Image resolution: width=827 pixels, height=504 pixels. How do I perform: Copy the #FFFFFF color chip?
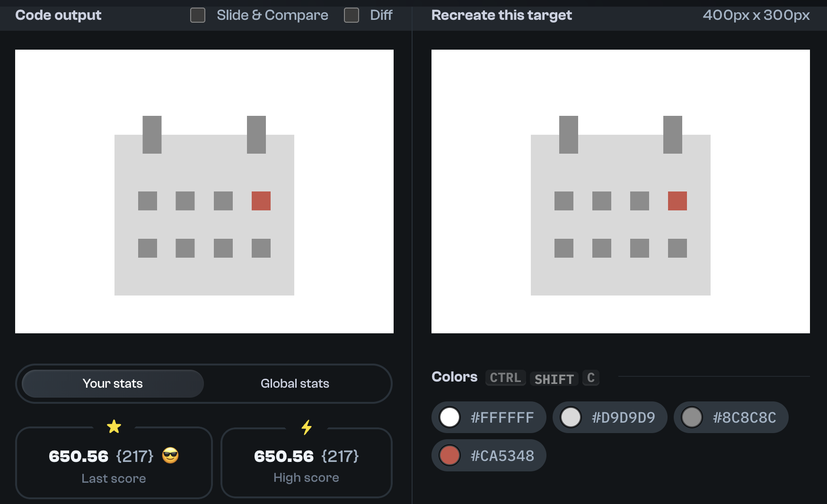[489, 417]
